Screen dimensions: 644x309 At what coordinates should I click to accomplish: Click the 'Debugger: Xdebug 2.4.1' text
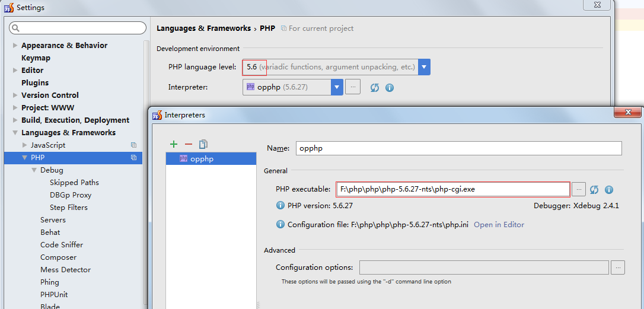(x=576, y=205)
